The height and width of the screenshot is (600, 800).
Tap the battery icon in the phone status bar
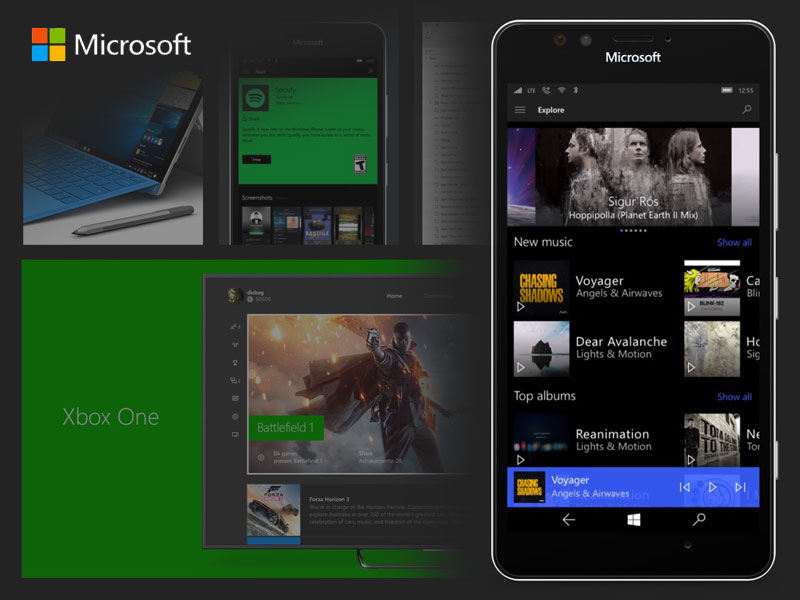727,90
